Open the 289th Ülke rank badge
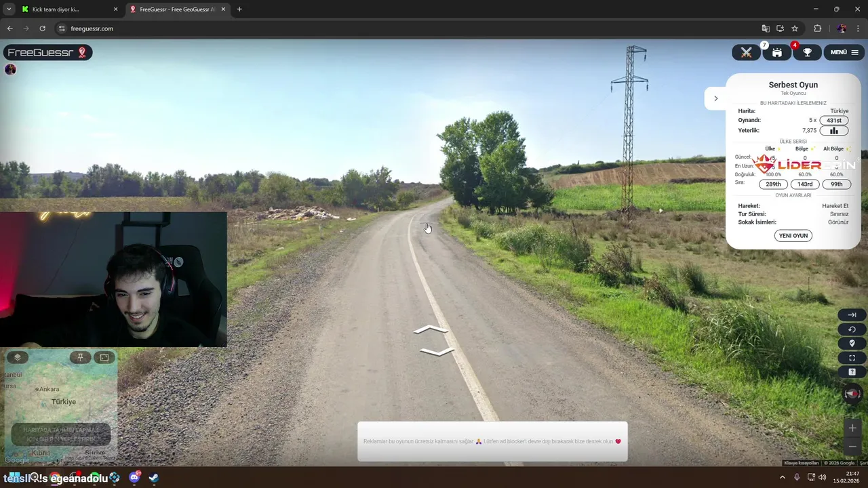This screenshot has height=488, width=868. pyautogui.click(x=773, y=184)
